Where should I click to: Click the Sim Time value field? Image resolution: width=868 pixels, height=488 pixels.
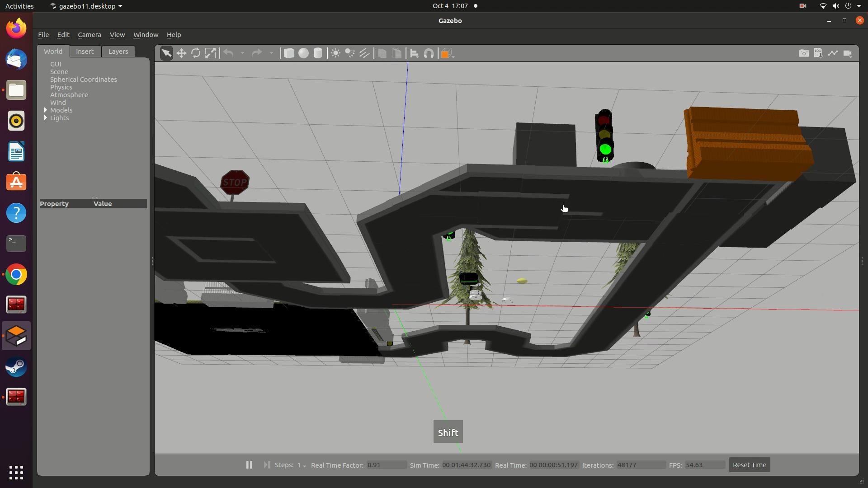point(467,465)
